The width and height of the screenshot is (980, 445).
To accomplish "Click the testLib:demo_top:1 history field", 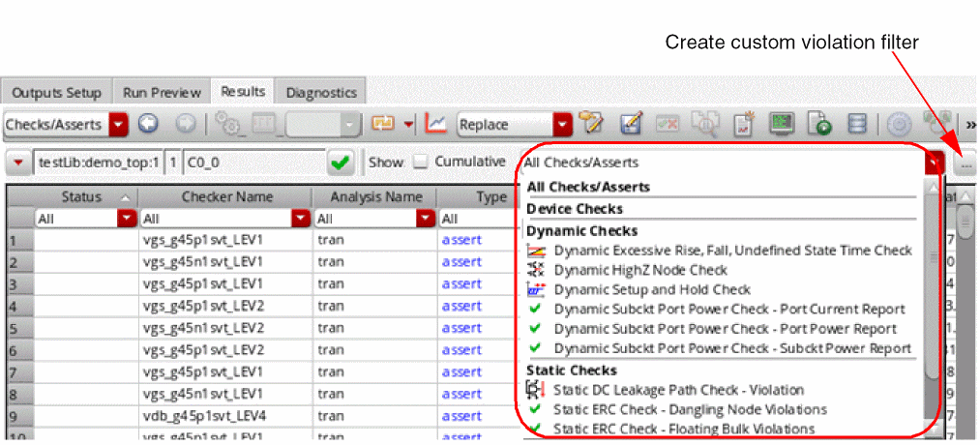I will coord(99,163).
